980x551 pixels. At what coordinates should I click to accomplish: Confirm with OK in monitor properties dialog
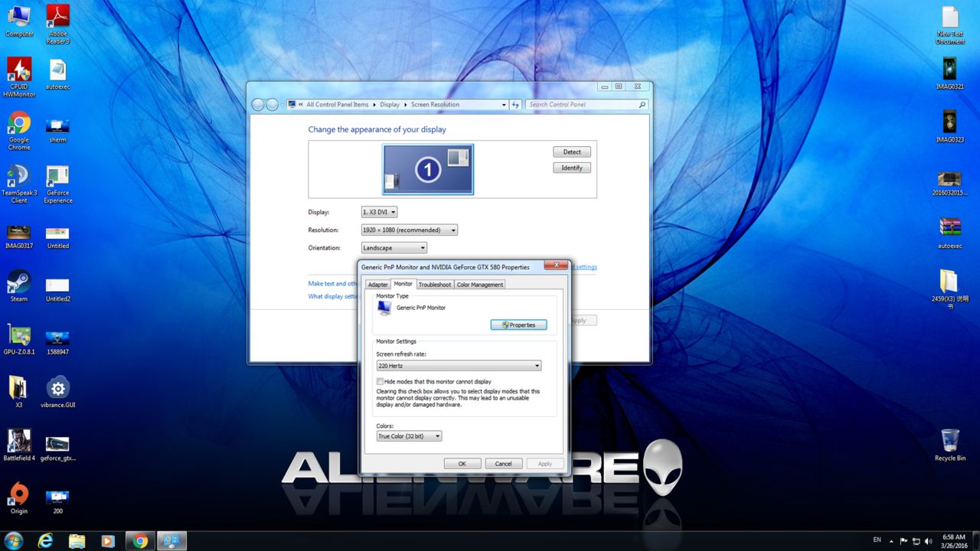[x=462, y=464]
